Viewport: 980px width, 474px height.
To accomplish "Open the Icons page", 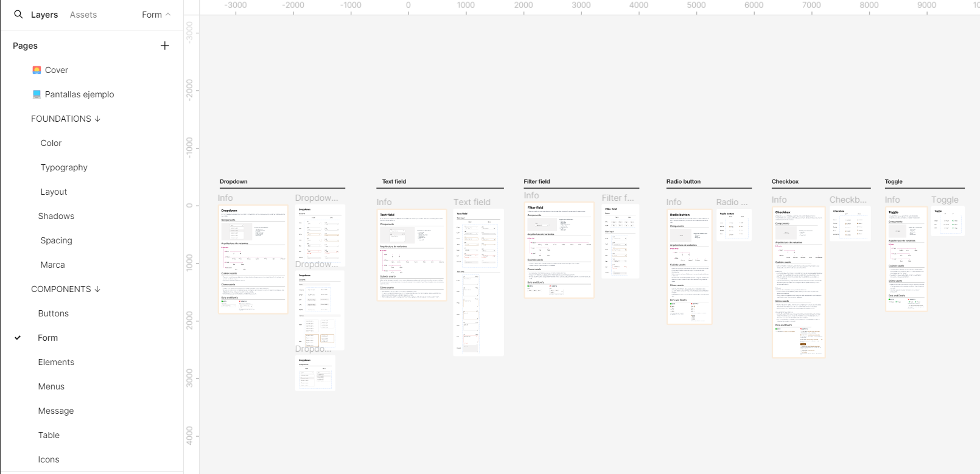I will pos(49,459).
